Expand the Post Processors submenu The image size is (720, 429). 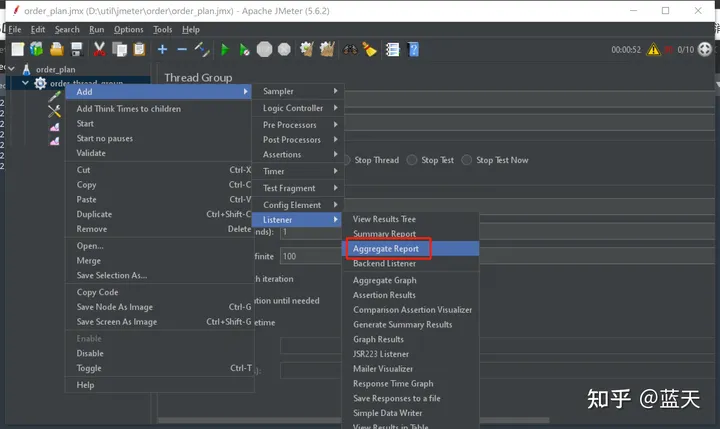[298, 140]
